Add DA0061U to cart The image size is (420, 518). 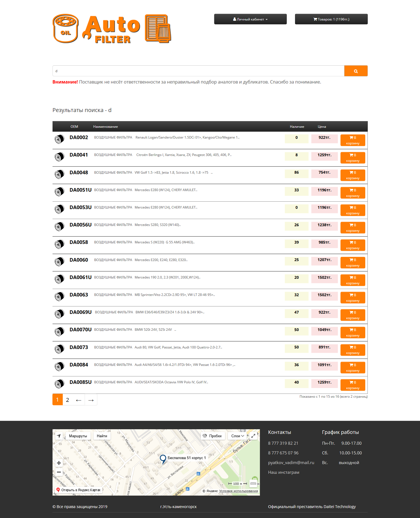pyautogui.click(x=353, y=280)
